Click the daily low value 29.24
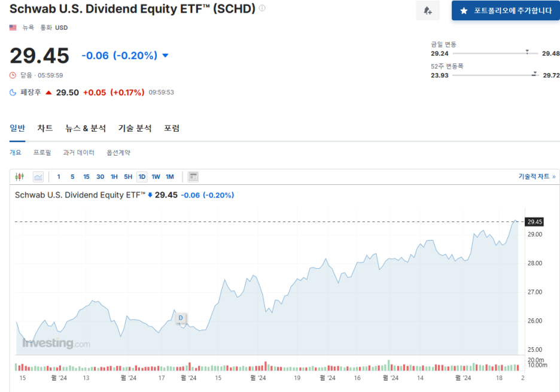 (x=440, y=54)
